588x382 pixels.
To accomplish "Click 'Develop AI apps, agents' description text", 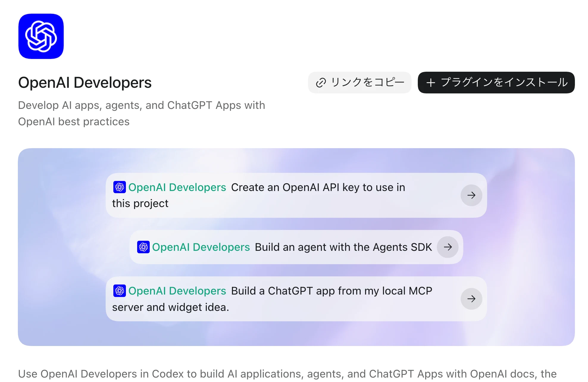I will (142, 113).
